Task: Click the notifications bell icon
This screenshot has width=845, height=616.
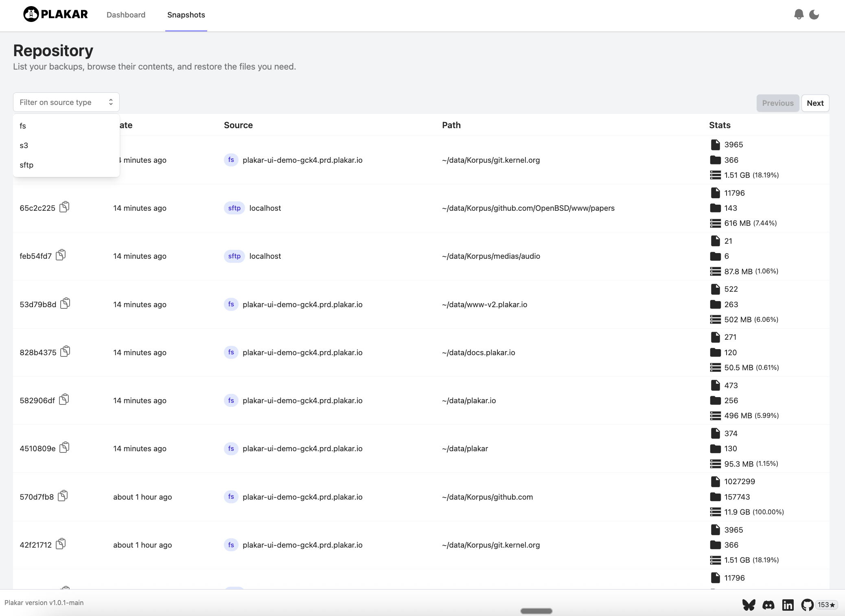Action: (x=799, y=15)
